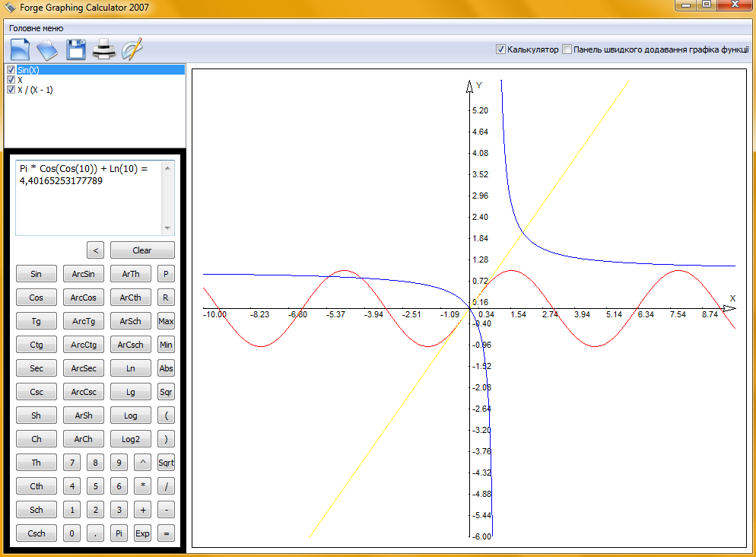Click the Abs button
756x557 pixels.
pyautogui.click(x=166, y=368)
